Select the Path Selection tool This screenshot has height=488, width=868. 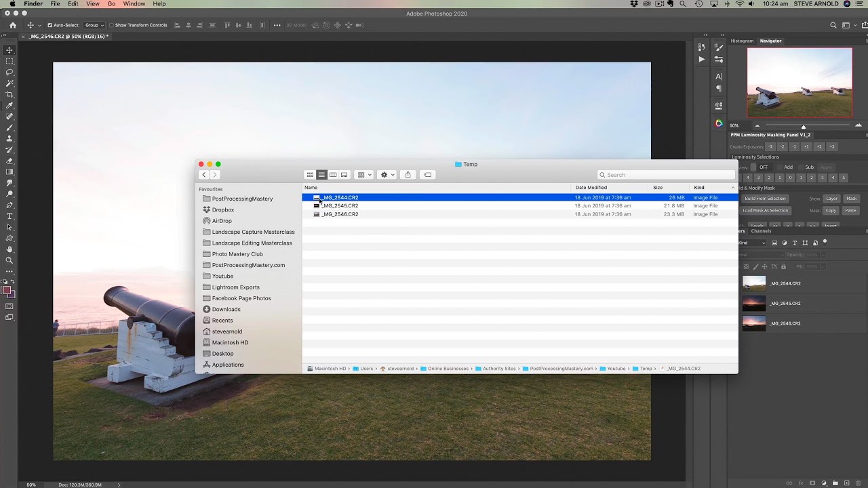[x=9, y=227]
